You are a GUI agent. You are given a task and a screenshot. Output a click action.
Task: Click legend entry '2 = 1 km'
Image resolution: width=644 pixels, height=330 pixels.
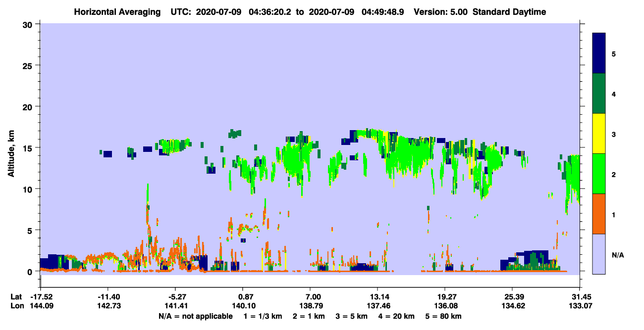(x=309, y=316)
